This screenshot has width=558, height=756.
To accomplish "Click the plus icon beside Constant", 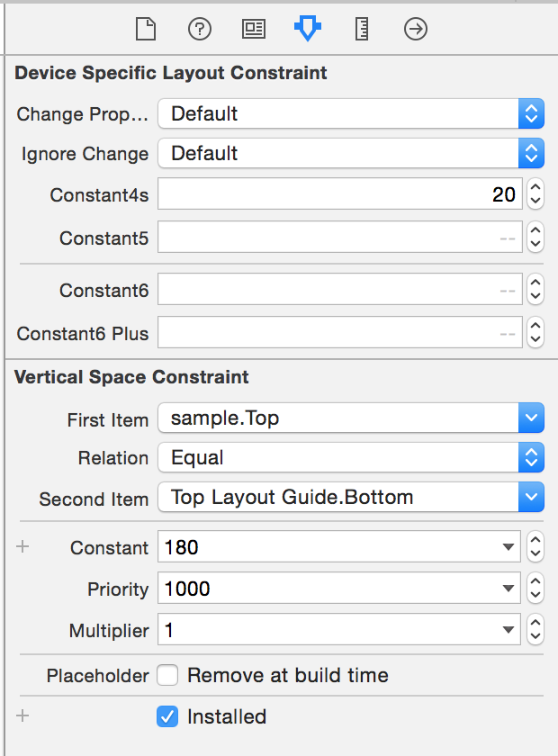I will (x=23, y=546).
